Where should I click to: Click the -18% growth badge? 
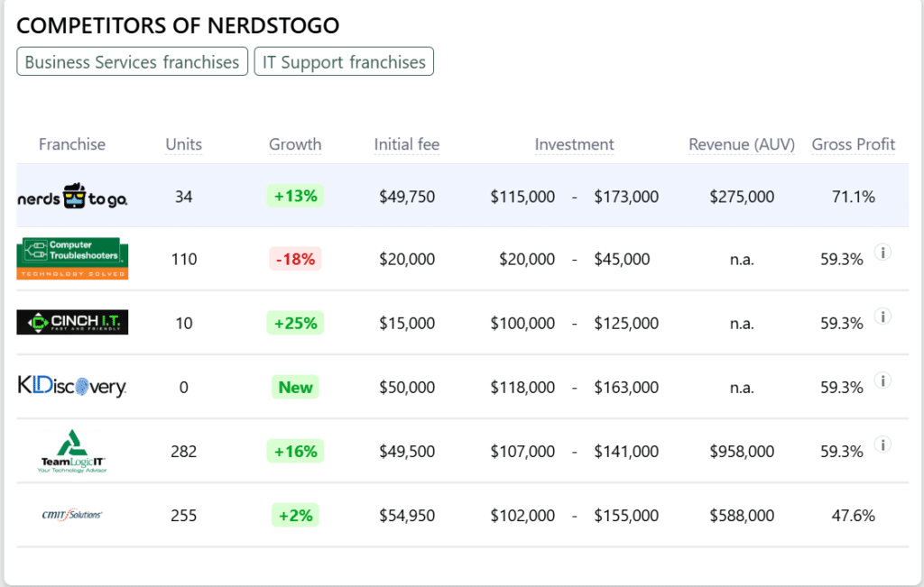(x=295, y=259)
